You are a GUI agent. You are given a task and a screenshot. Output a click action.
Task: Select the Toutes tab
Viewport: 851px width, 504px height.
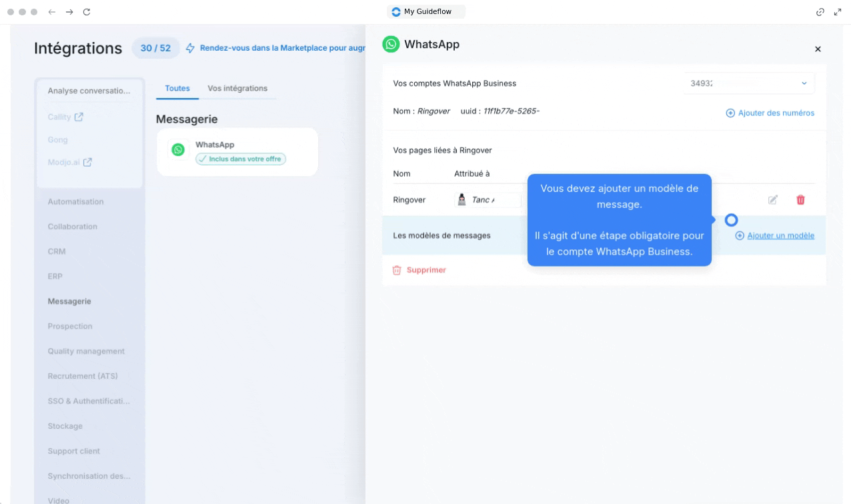click(x=177, y=88)
